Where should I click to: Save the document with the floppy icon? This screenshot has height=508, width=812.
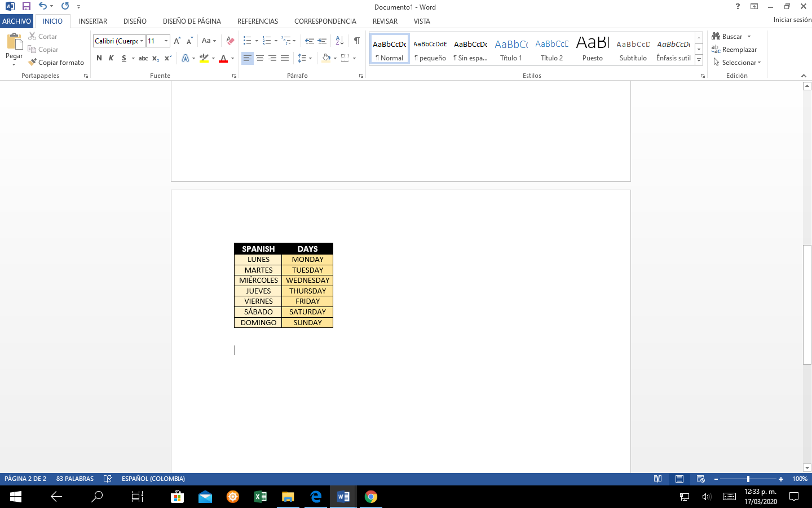point(26,6)
